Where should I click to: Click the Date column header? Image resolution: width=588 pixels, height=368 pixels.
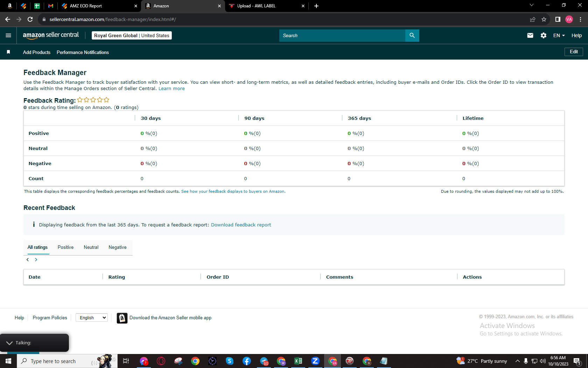[x=35, y=277]
